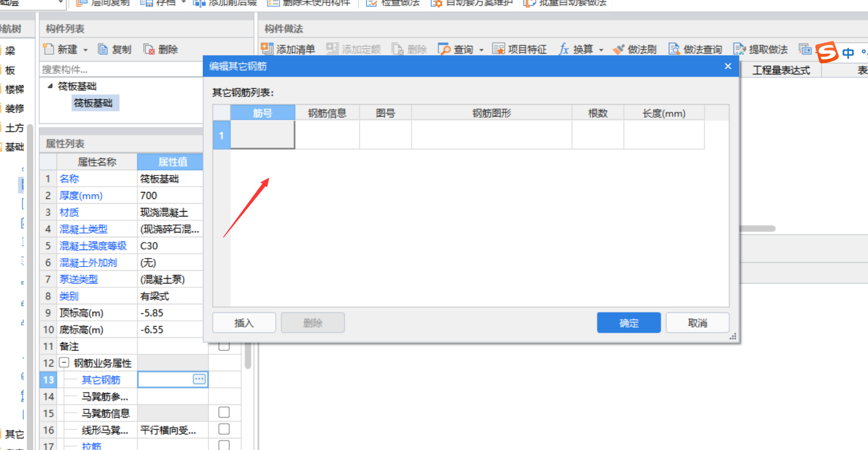Select 装修 in the navigation tree
This screenshot has width=868, height=450.
pyautogui.click(x=15, y=109)
